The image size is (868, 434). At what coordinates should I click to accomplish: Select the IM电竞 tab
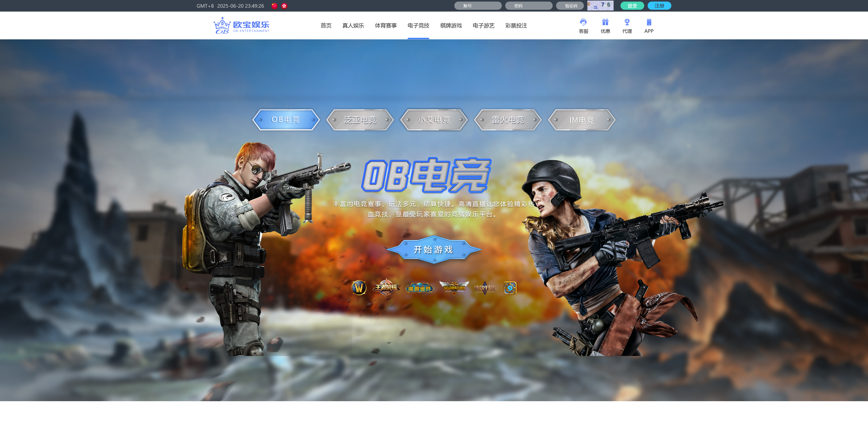coord(582,120)
